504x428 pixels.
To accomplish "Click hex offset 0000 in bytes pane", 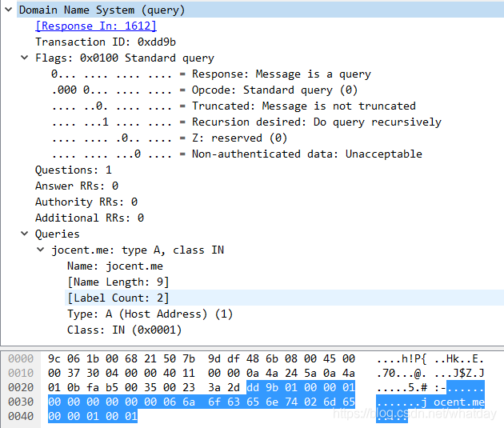I will click(21, 358).
